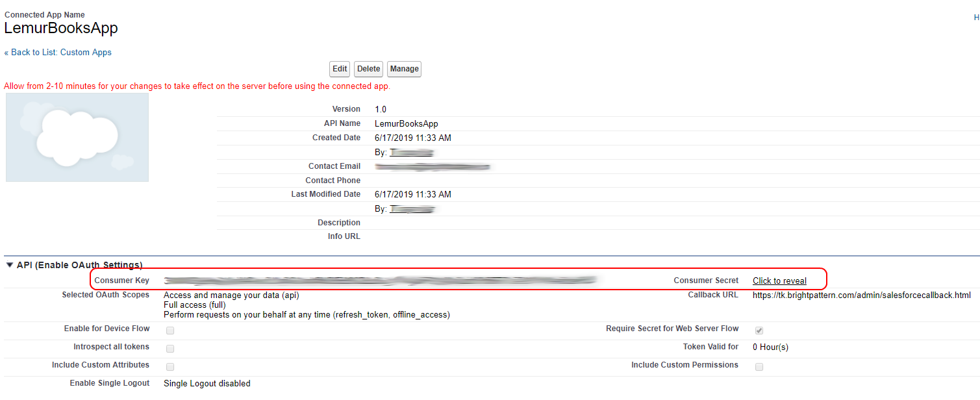Click the Info URL label
Viewport: 980px width, 400px height.
pyautogui.click(x=344, y=236)
